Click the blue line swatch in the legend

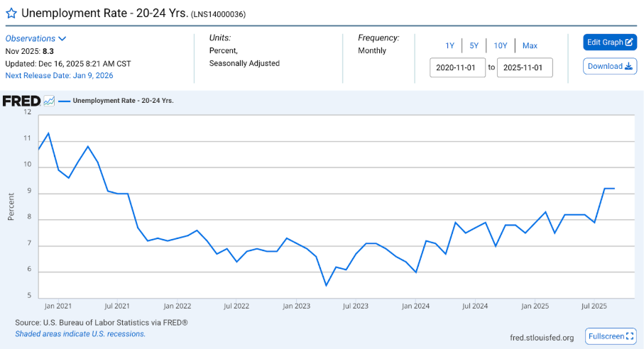(64, 101)
